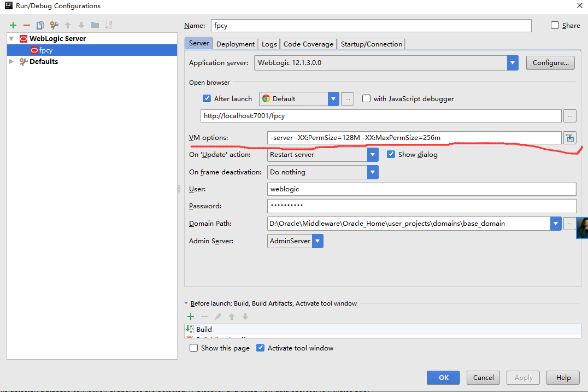Viewport: 588px width, 392px height.
Task: Open the Code Coverage tab
Action: [x=308, y=44]
